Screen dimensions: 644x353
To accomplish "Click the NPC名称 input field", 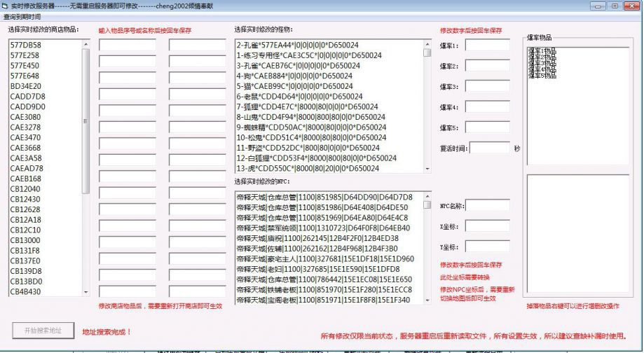I will pyautogui.click(x=487, y=206).
